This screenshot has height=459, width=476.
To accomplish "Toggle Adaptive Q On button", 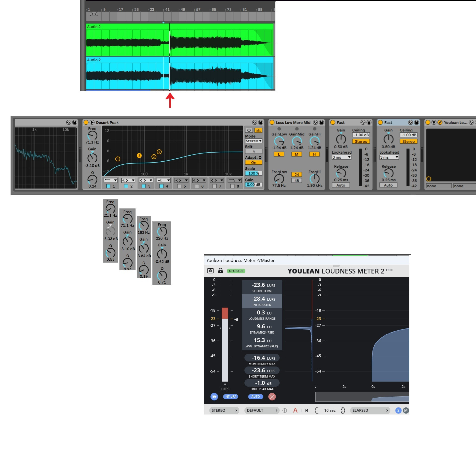I will coord(253,163).
